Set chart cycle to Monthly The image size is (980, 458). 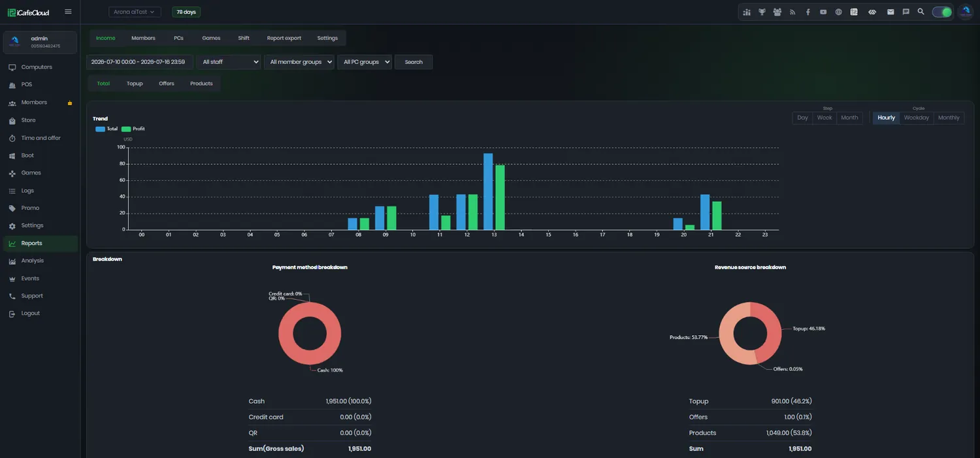point(949,118)
